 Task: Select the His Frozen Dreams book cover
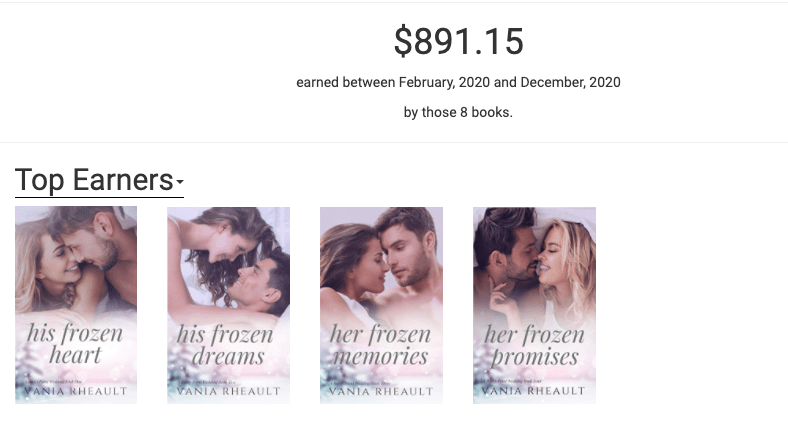[x=228, y=304]
